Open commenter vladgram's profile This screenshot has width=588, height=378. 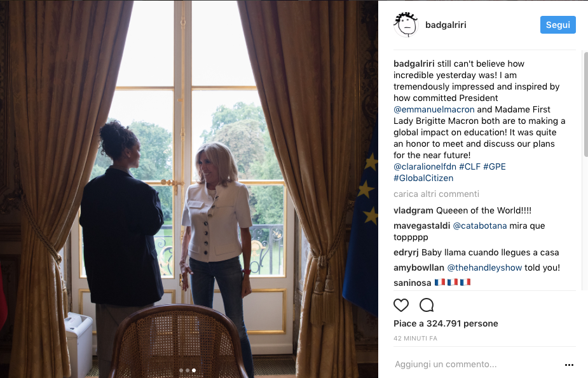pyautogui.click(x=413, y=210)
